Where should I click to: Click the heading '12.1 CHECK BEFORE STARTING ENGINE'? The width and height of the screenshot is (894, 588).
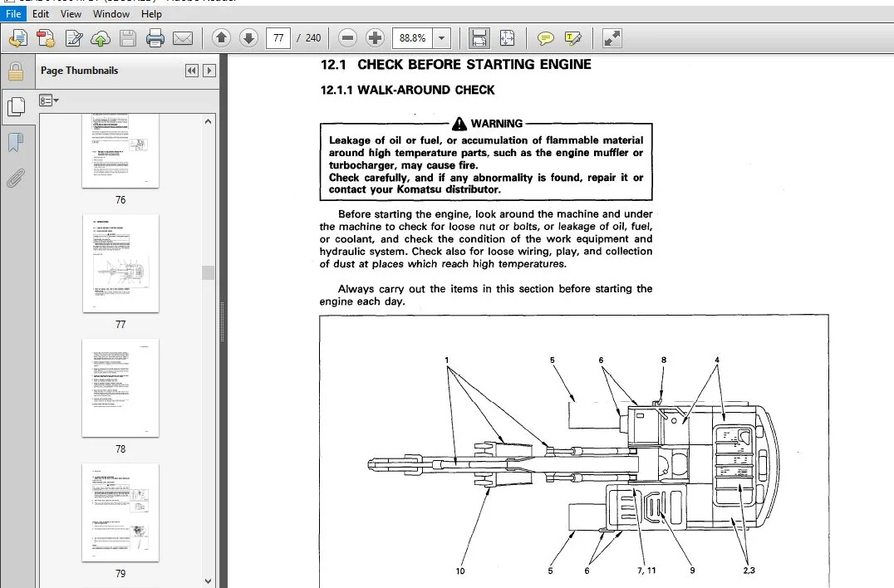click(x=455, y=65)
